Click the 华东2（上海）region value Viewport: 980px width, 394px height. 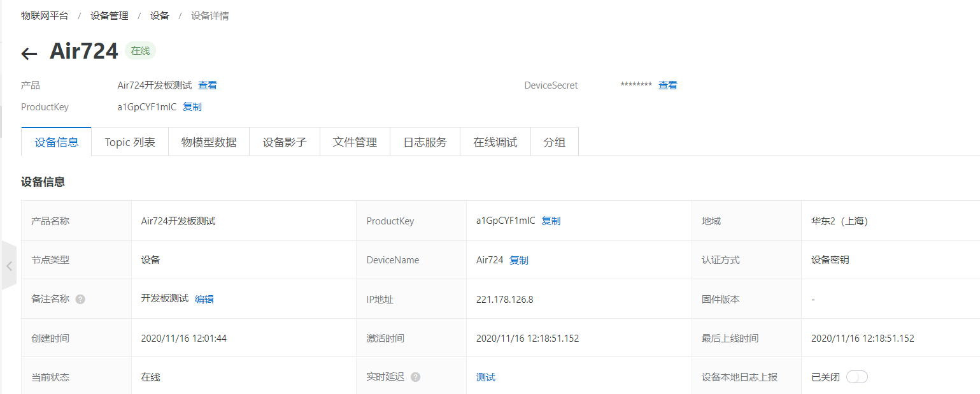click(x=839, y=221)
